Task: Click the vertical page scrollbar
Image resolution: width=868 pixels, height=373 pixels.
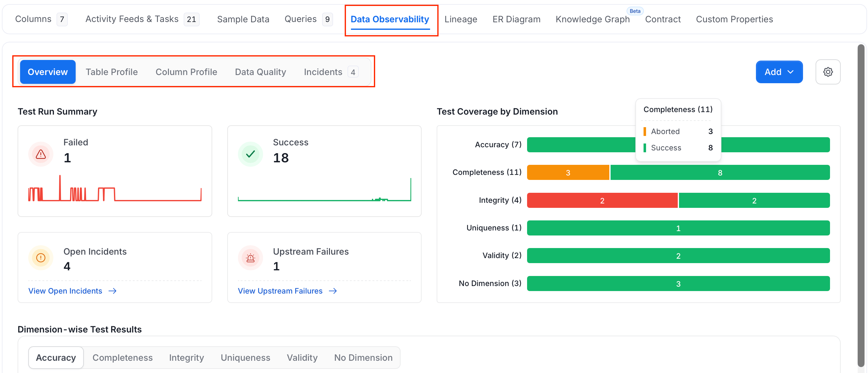Action: pyautogui.click(x=861, y=206)
